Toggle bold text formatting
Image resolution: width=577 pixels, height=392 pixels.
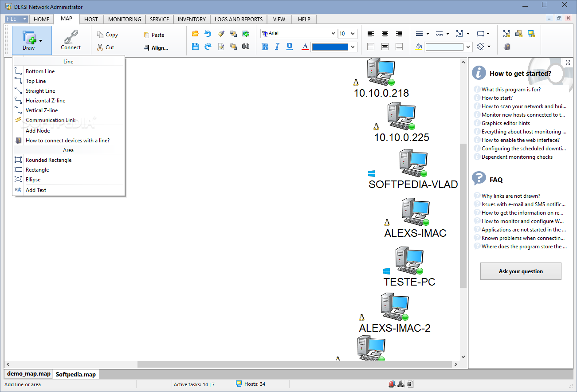point(265,47)
